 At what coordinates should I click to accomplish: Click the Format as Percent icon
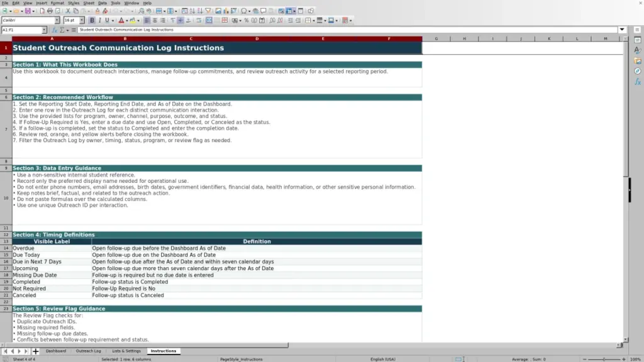point(247,20)
